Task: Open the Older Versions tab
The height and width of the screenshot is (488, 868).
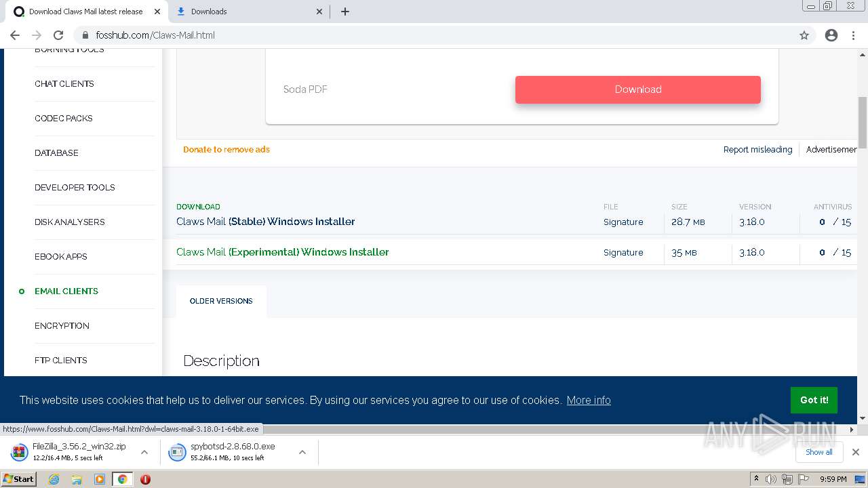Action: click(x=221, y=301)
